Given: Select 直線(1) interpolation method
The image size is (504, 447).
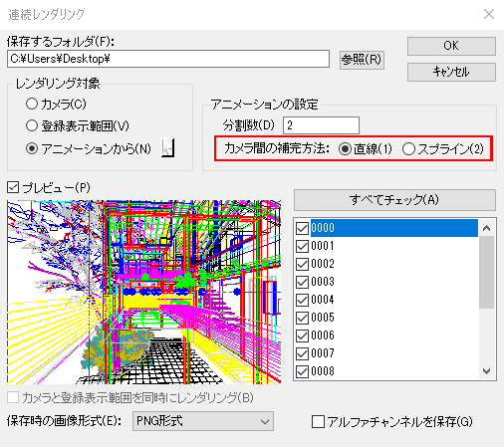Looking at the screenshot, I should click(x=345, y=149).
